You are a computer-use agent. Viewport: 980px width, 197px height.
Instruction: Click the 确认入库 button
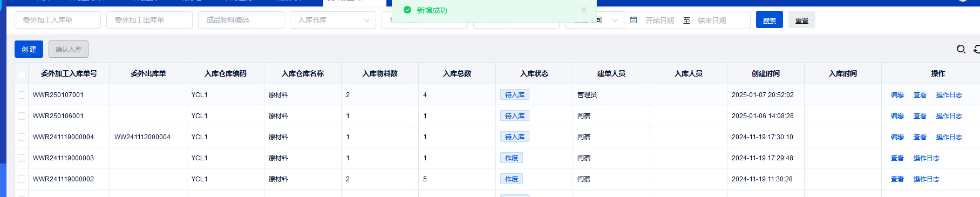pyautogui.click(x=69, y=49)
